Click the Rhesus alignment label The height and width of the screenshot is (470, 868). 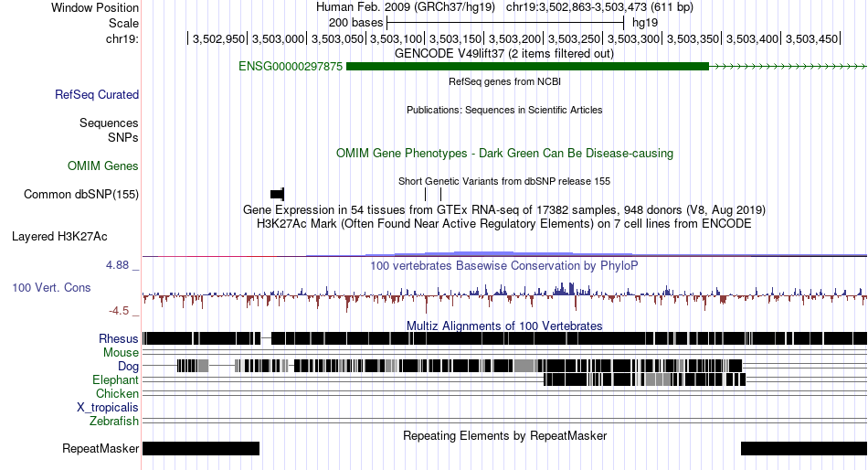click(x=119, y=338)
